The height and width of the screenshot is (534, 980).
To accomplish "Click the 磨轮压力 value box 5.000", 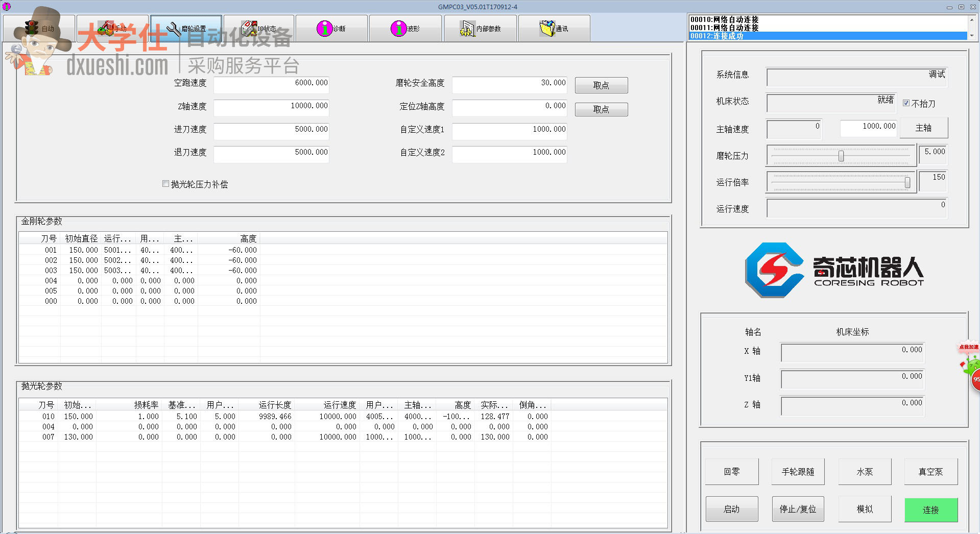I will click(933, 154).
